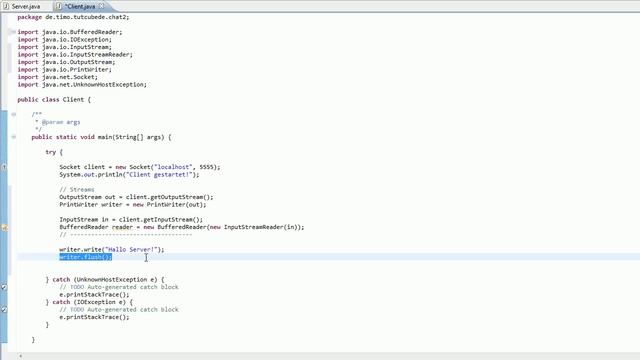Click the TODO task marker at UnknownHostException catch

pyautogui.click(x=4, y=287)
